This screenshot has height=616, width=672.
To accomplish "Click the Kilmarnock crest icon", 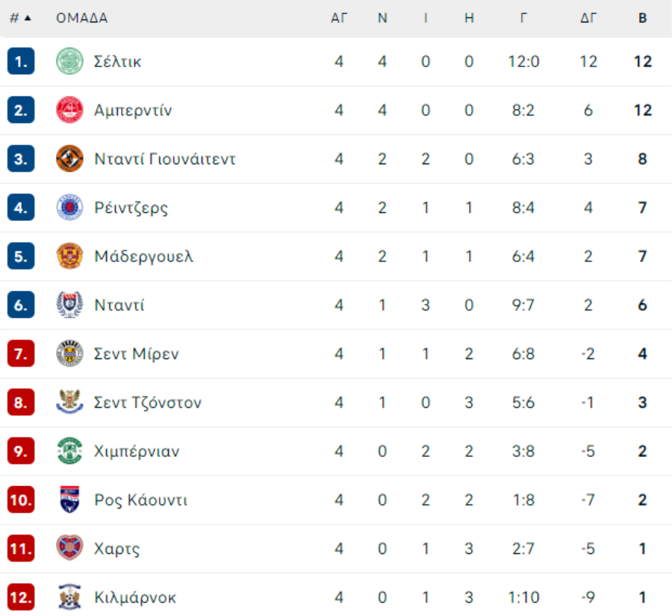I will click(69, 597).
